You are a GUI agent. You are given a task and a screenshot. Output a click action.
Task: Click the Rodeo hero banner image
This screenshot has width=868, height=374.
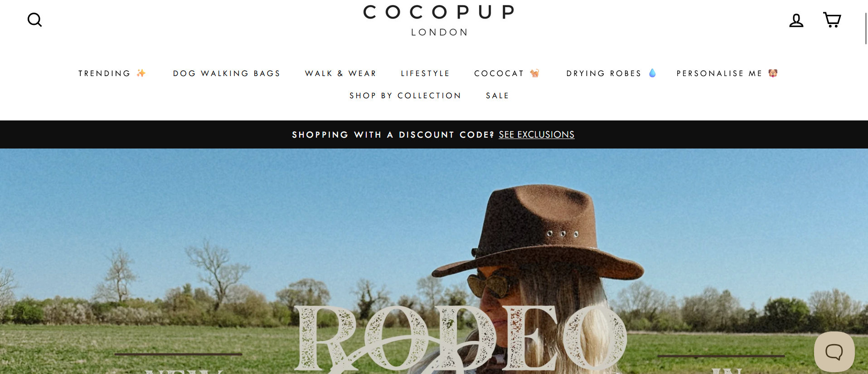click(434, 261)
